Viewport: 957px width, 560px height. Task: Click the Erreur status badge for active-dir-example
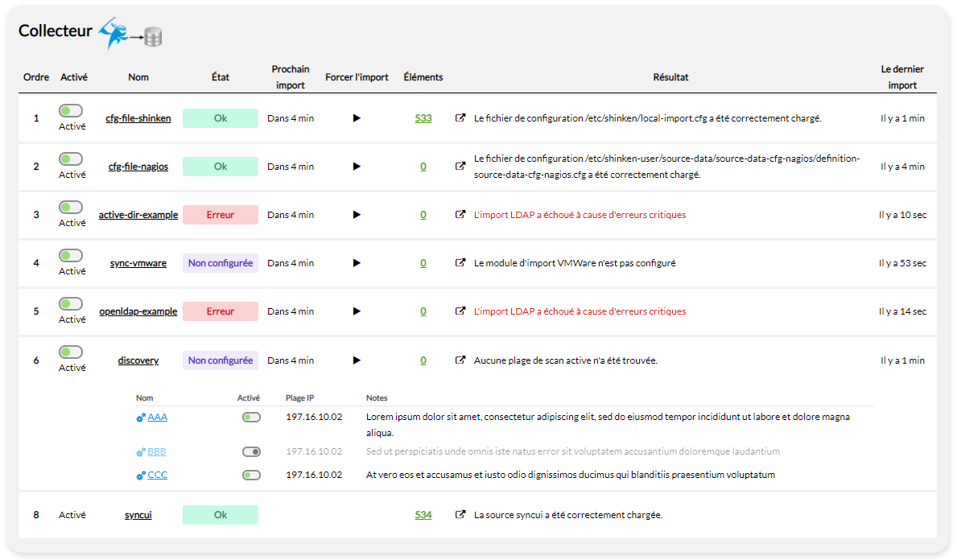pos(221,215)
